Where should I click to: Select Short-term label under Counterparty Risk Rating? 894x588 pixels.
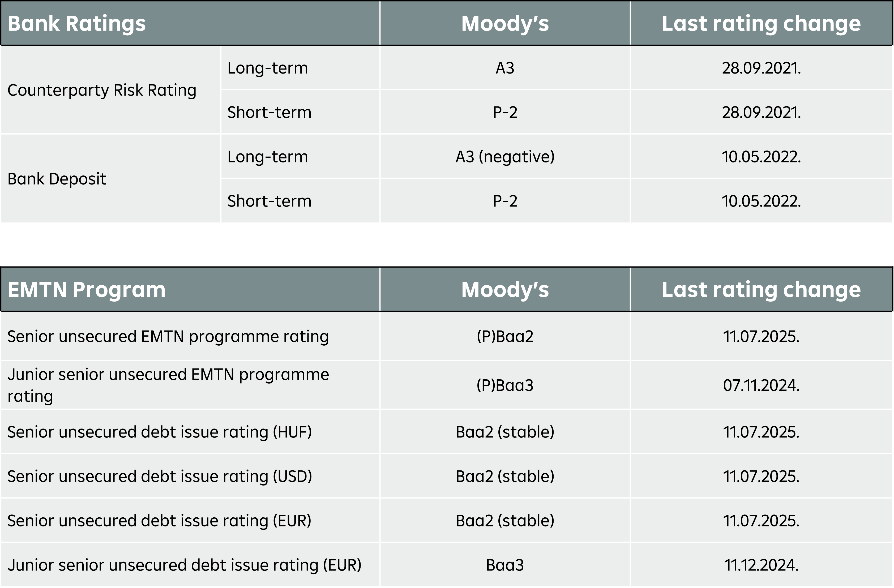pos(269,112)
